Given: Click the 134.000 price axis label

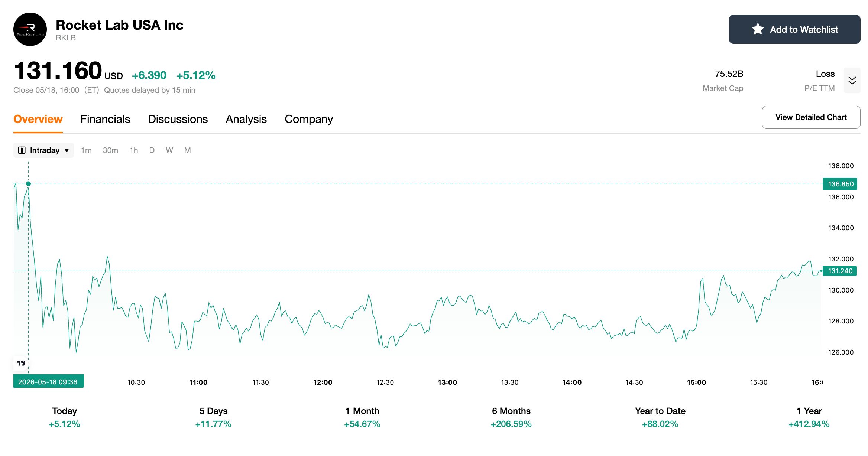Looking at the screenshot, I should tap(841, 228).
